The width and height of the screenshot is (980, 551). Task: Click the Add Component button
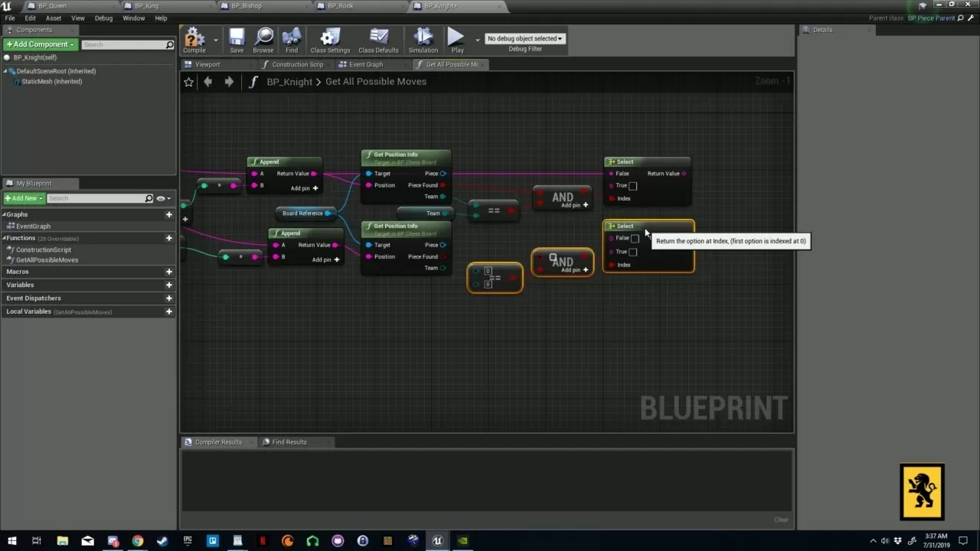pyautogui.click(x=39, y=44)
